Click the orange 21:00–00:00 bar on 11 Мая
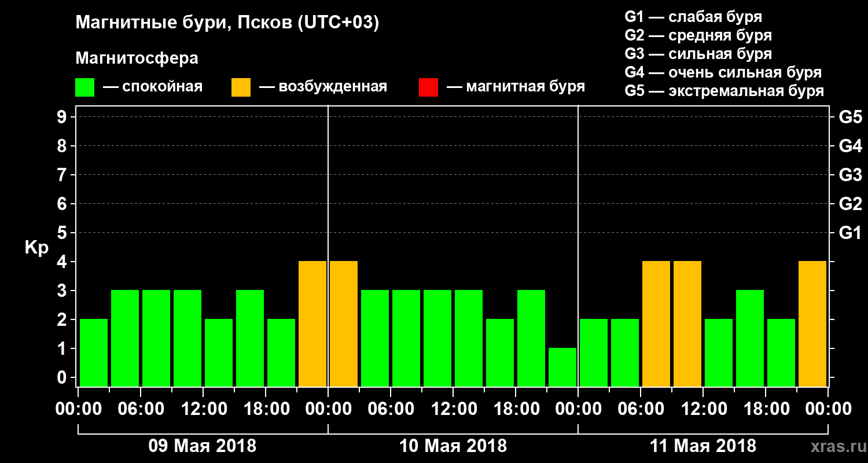 tap(812, 324)
